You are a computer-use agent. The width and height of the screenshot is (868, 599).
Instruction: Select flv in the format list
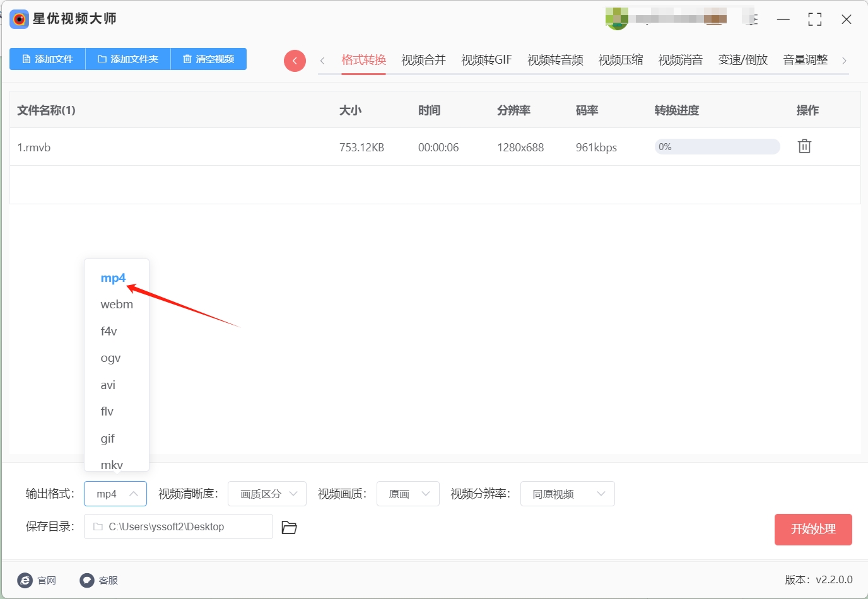117,412
